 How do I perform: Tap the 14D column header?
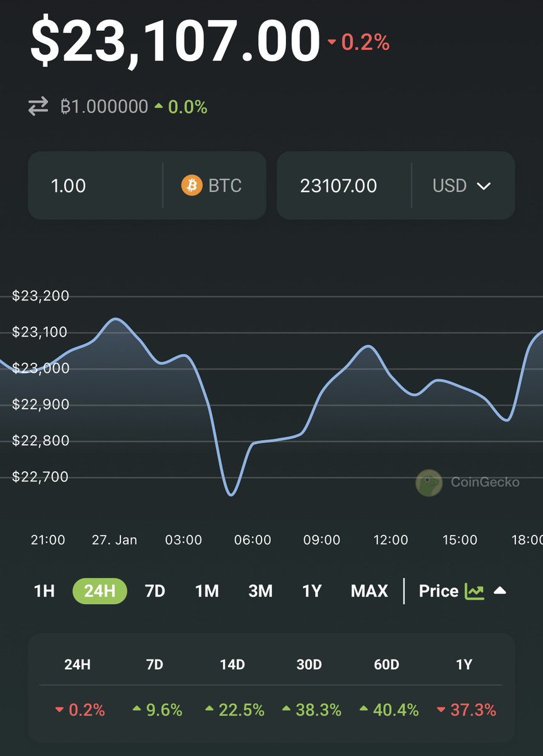(232, 665)
